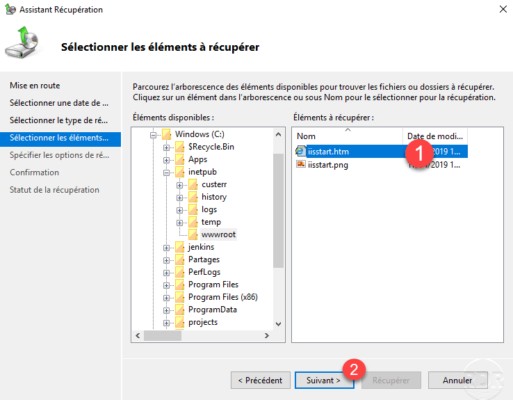Click the tree horizontal scrollbar thumb
Screen dimensions: 513x400
[x=163, y=336]
